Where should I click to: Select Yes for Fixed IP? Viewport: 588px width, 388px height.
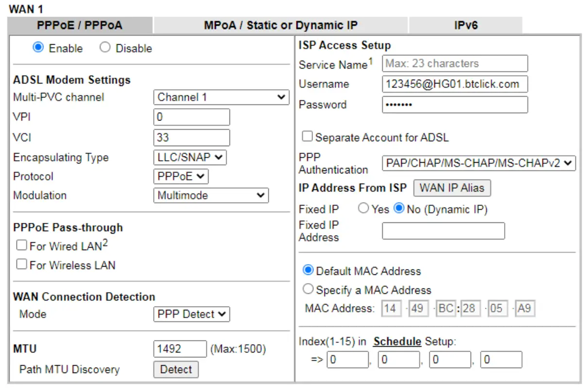(365, 209)
